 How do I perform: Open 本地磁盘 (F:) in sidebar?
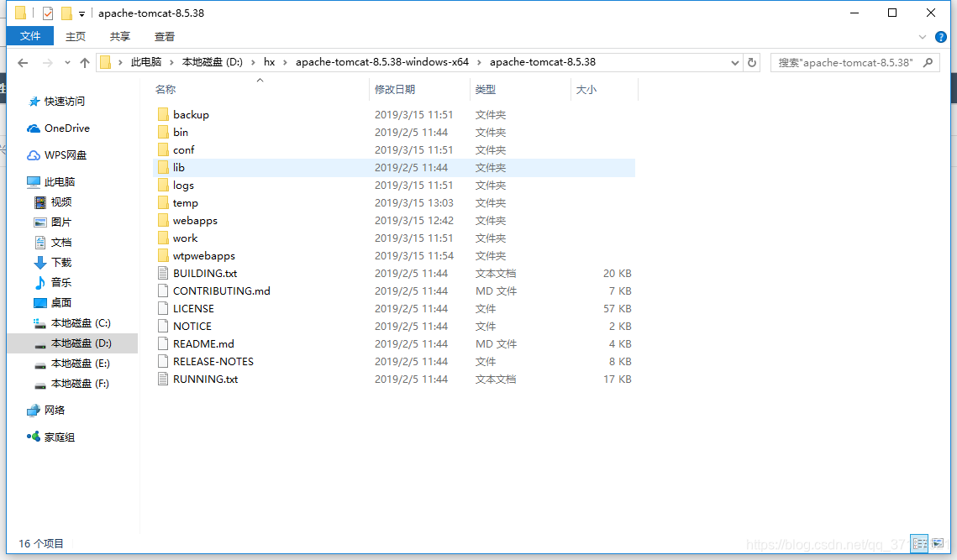pos(80,383)
